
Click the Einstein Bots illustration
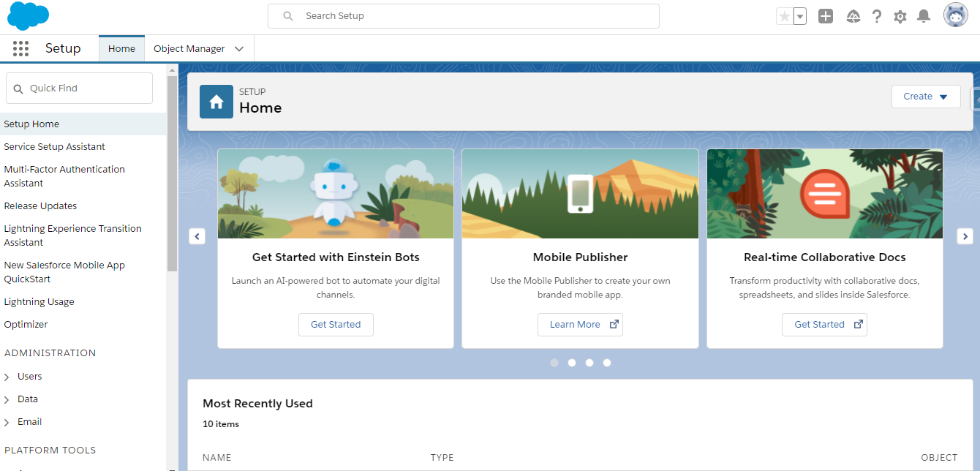[336, 194]
